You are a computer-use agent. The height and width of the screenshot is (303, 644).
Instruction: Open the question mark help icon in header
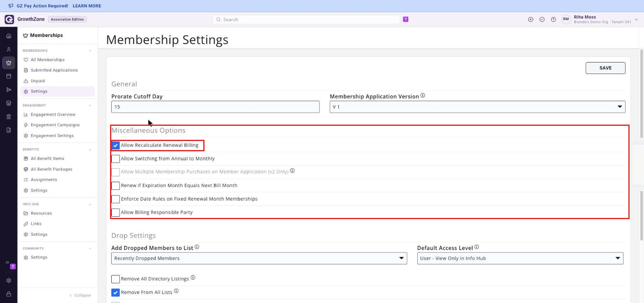click(553, 19)
